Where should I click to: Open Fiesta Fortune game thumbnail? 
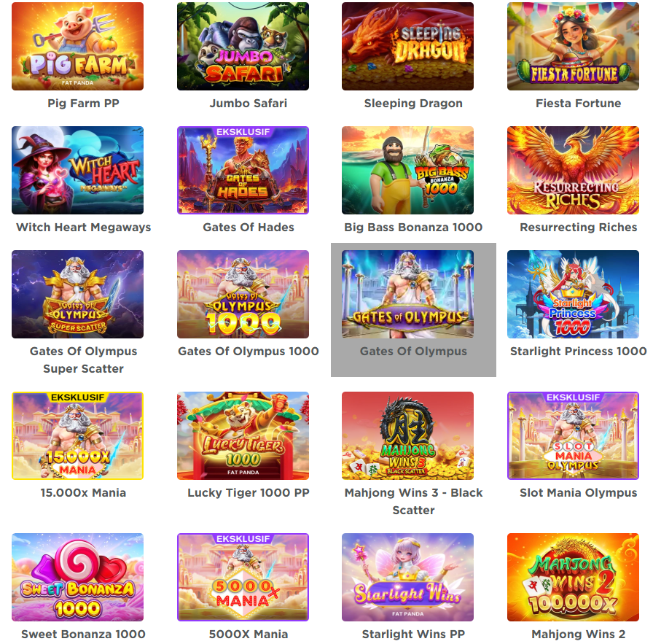(573, 46)
